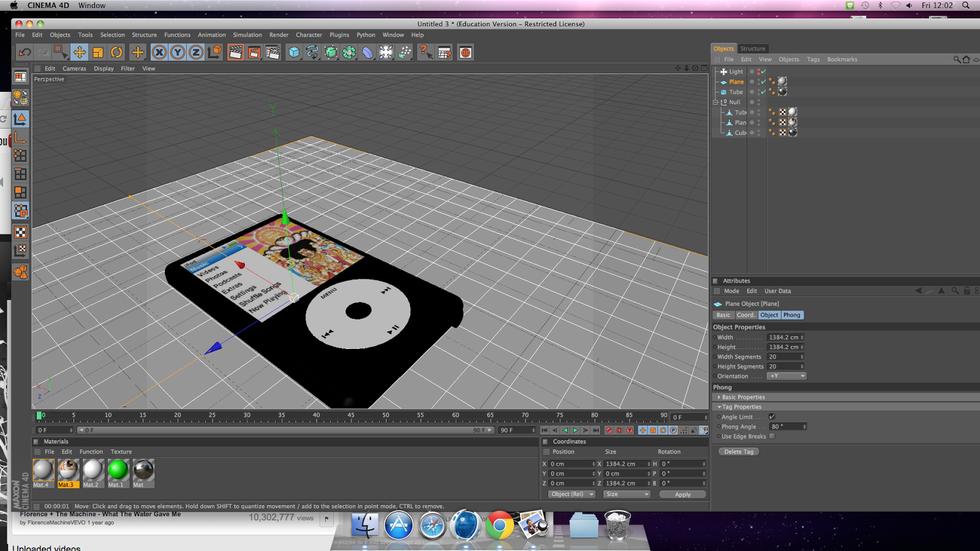Enable the Use Edge Breaks checkbox
This screenshot has height=551, width=980.
772,437
